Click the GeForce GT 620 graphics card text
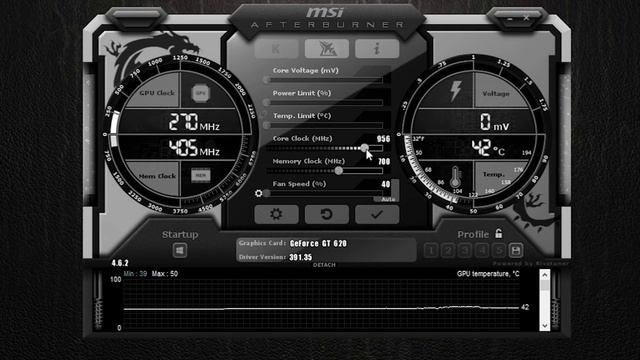The image size is (640, 360). tap(318, 243)
